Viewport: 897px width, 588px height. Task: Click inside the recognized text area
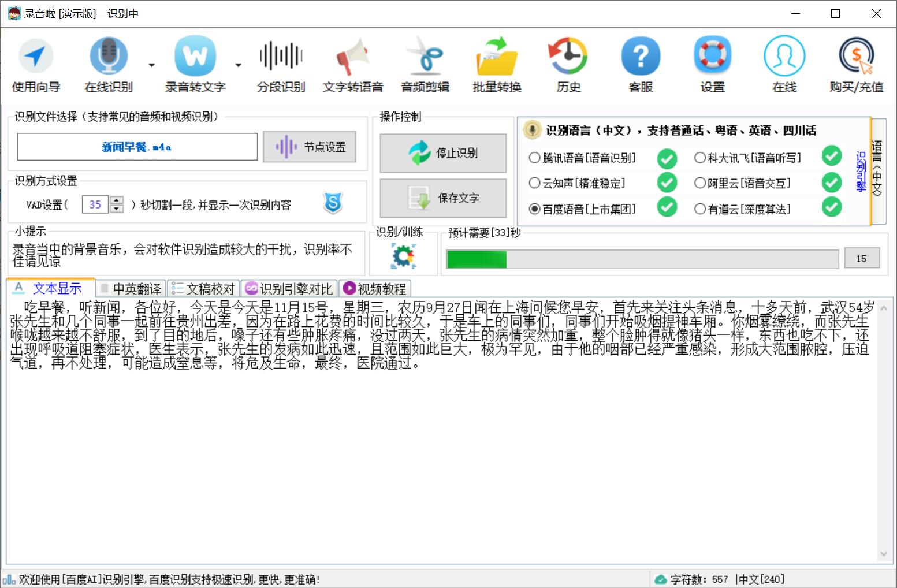point(442,431)
